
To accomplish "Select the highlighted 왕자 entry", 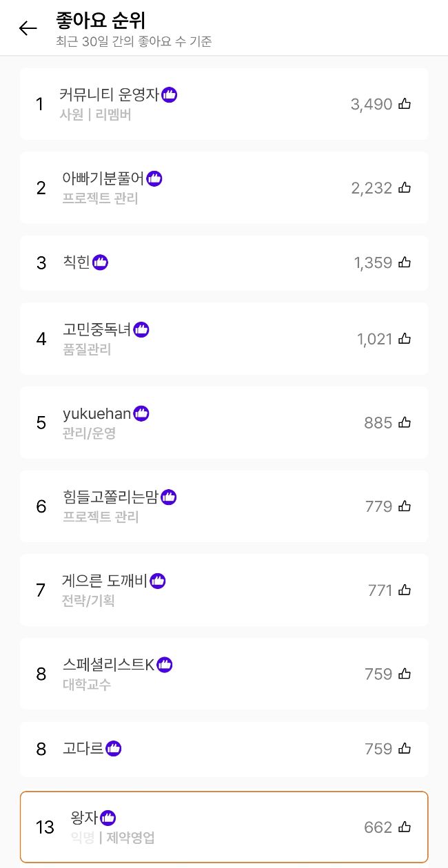I will (x=224, y=827).
